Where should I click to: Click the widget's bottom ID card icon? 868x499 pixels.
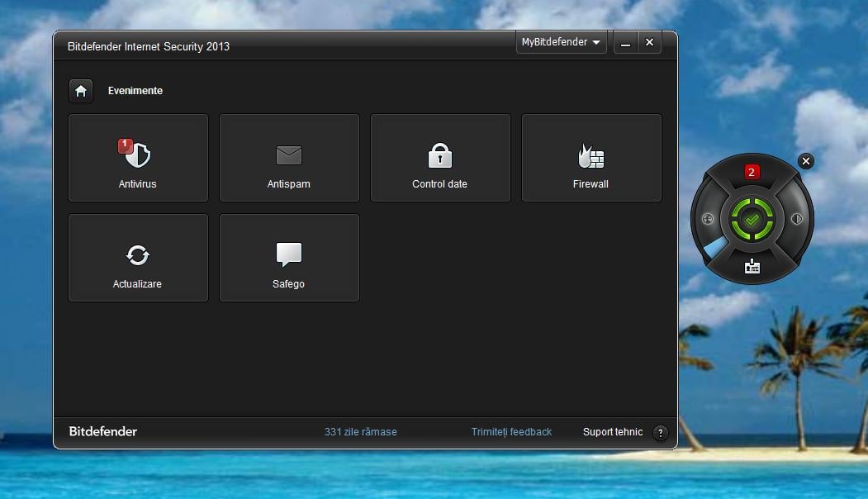[x=752, y=266]
